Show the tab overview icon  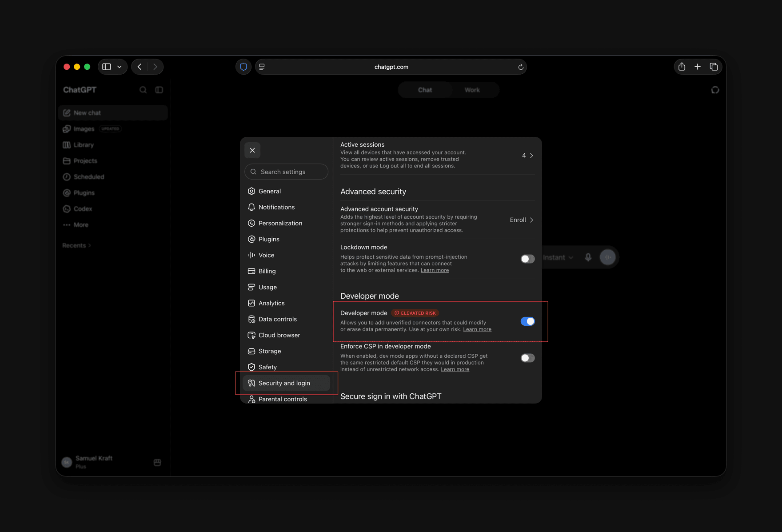tap(714, 67)
